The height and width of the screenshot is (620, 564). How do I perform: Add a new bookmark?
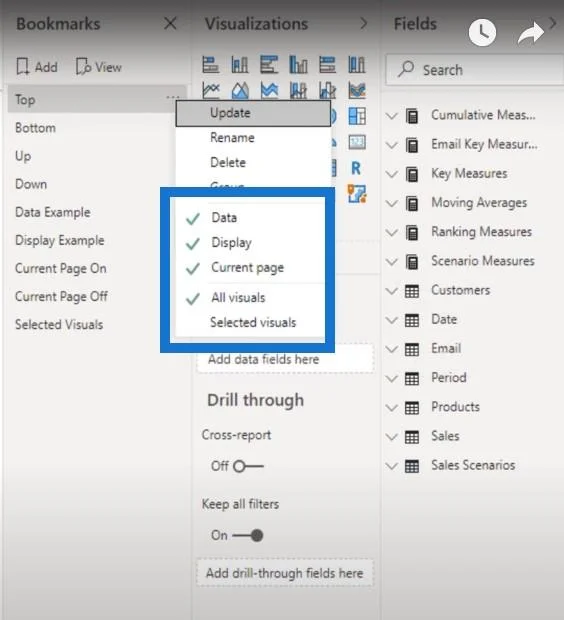point(37,67)
